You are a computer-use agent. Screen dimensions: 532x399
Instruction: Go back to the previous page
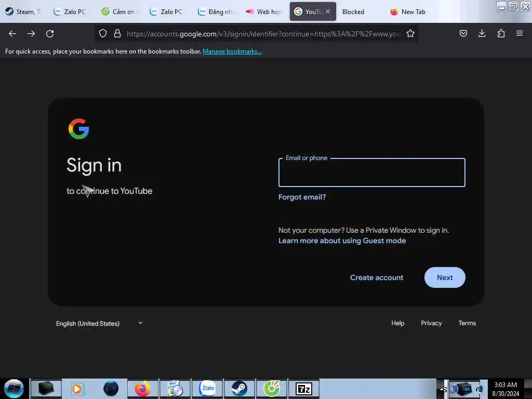(x=12, y=34)
